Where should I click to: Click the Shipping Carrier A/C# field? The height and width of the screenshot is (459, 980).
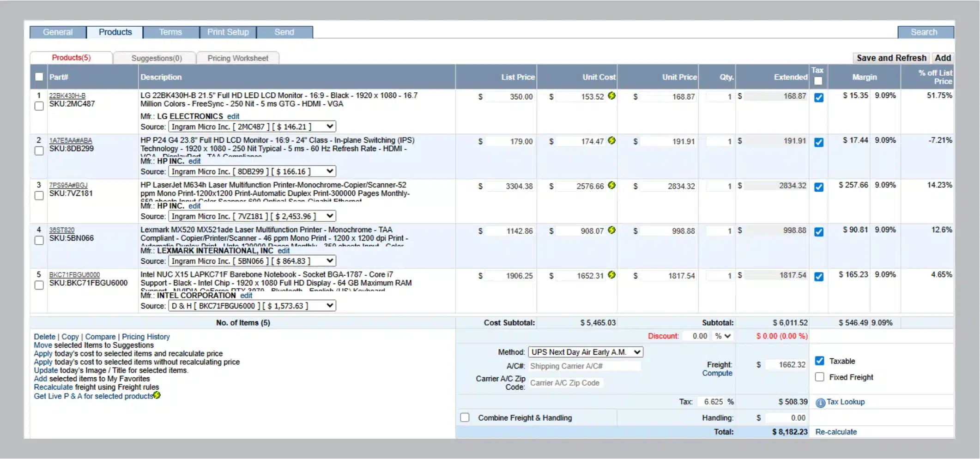[x=584, y=366]
